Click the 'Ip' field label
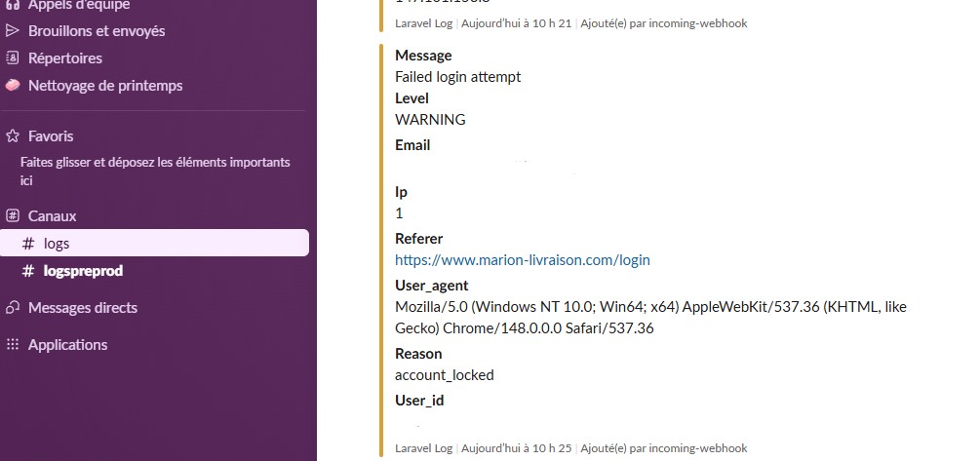980x461 pixels. point(401,192)
